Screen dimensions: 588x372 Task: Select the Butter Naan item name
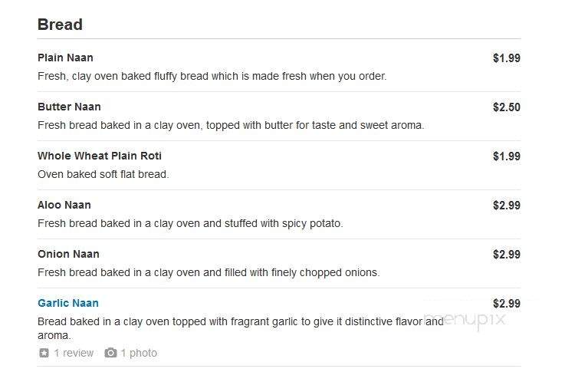point(69,107)
